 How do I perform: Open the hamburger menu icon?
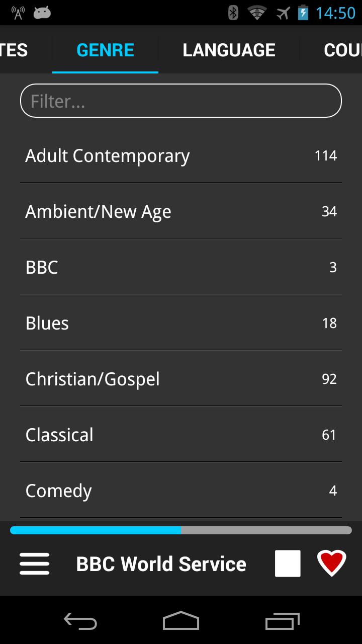coord(35,563)
